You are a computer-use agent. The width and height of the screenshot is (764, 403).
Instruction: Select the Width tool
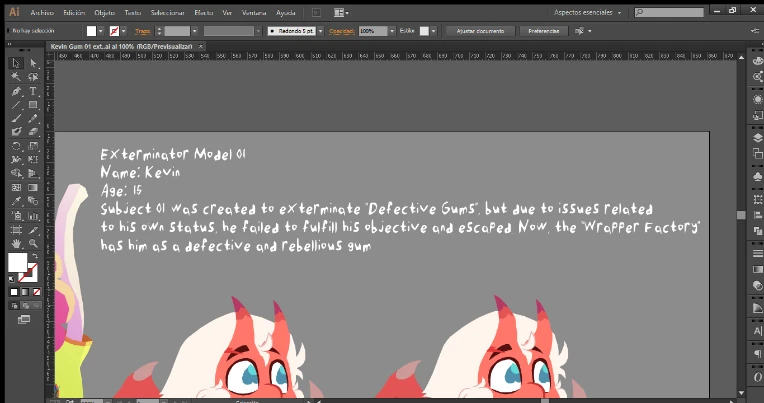coord(16,159)
